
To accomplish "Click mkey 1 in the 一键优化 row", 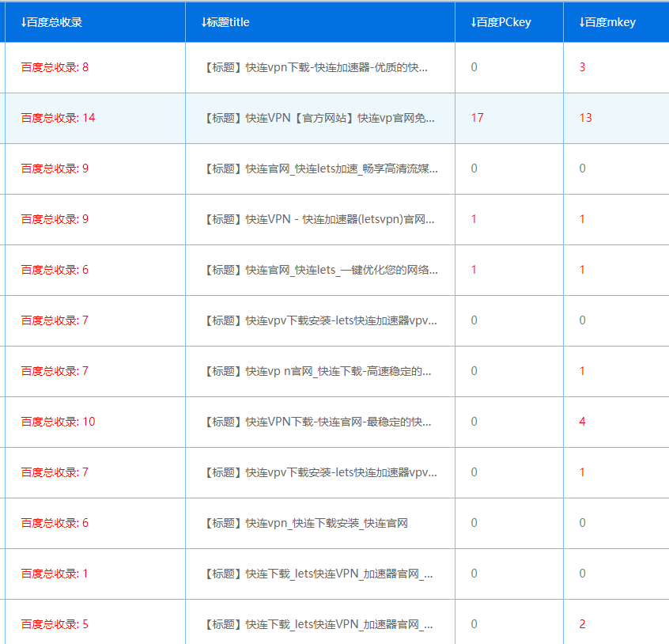I will point(582,270).
